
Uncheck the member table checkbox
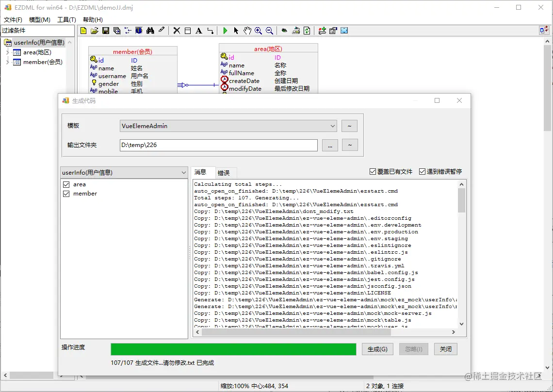pyautogui.click(x=66, y=194)
